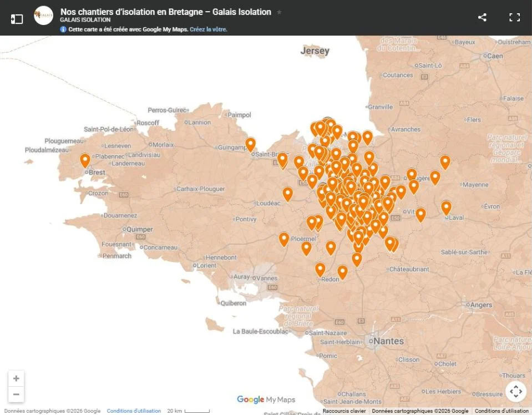532x415 pixels.
Task: Click the Carhaix-Plouguer town label
Action: [x=200, y=189]
